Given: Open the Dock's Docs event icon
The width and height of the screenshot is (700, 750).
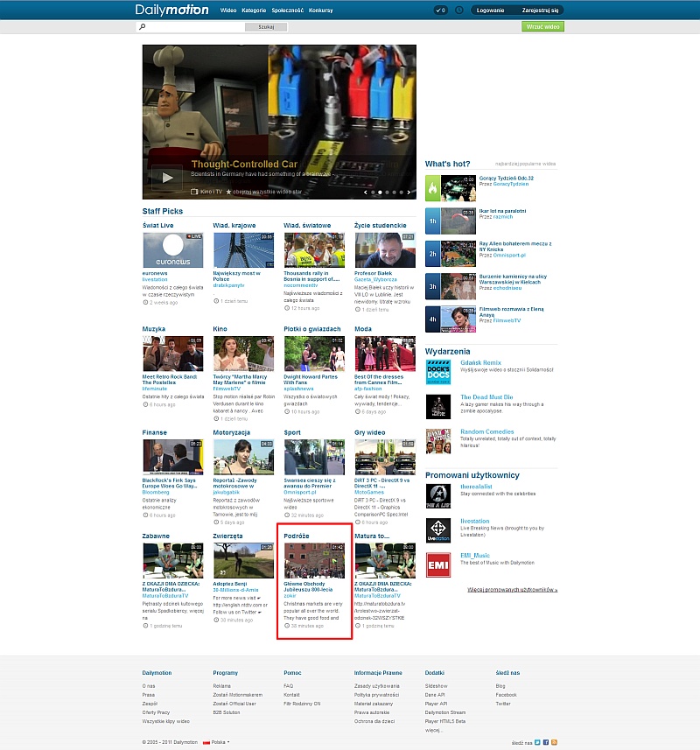Looking at the screenshot, I should click(x=438, y=372).
